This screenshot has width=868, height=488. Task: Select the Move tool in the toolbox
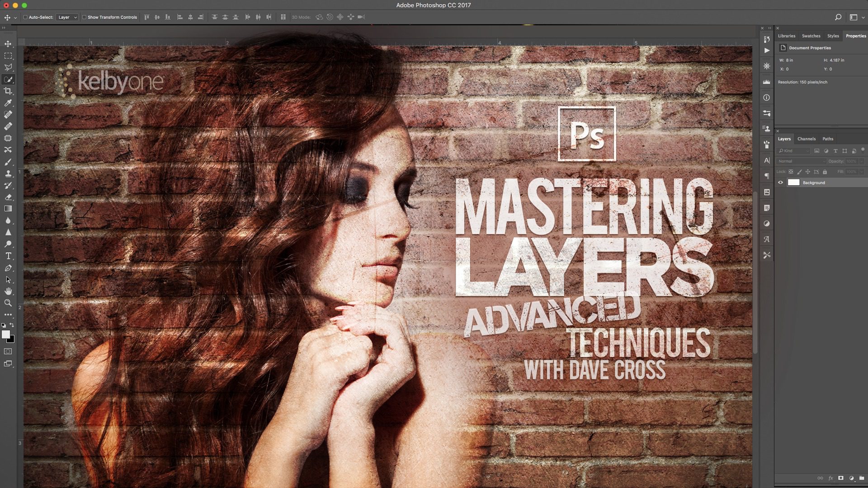coord(8,44)
